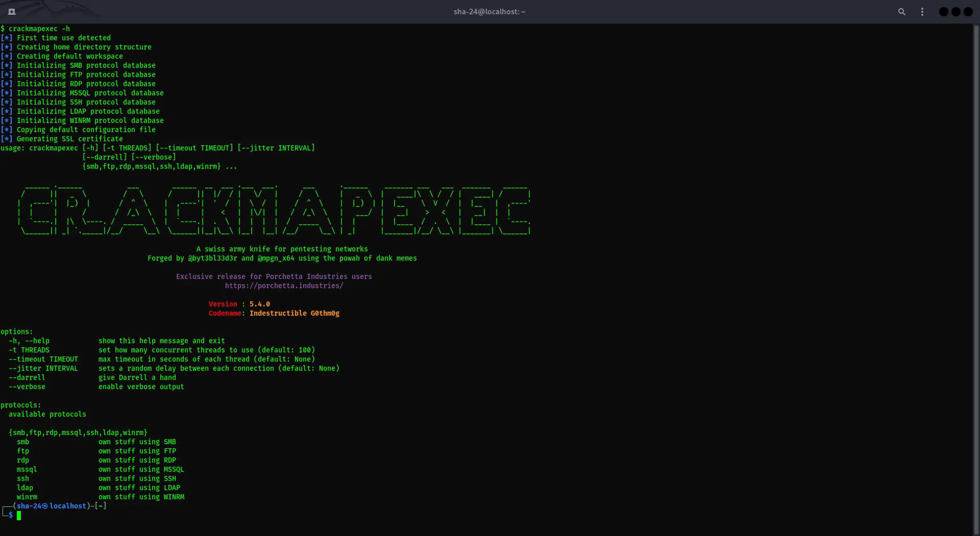Open the porchetta.industries URL
The image size is (980, 536).
point(284,286)
